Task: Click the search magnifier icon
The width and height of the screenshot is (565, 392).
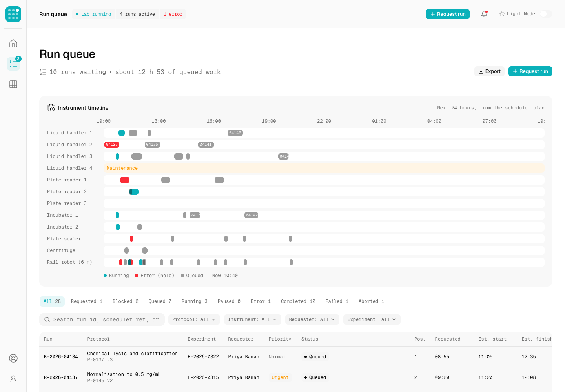Action: [47, 319]
